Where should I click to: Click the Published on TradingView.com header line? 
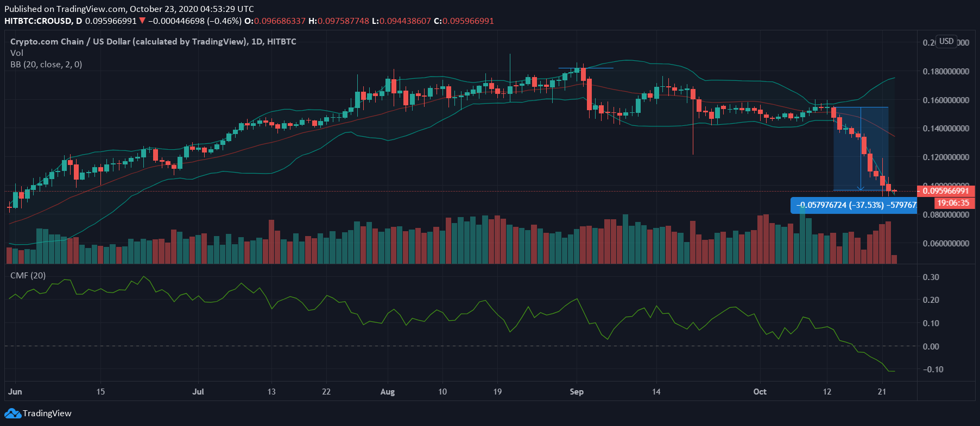pyautogui.click(x=129, y=9)
